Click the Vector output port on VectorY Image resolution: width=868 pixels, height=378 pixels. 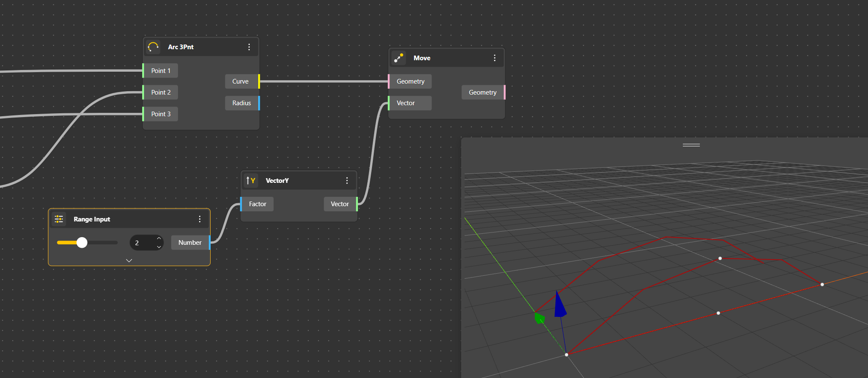tap(341, 204)
